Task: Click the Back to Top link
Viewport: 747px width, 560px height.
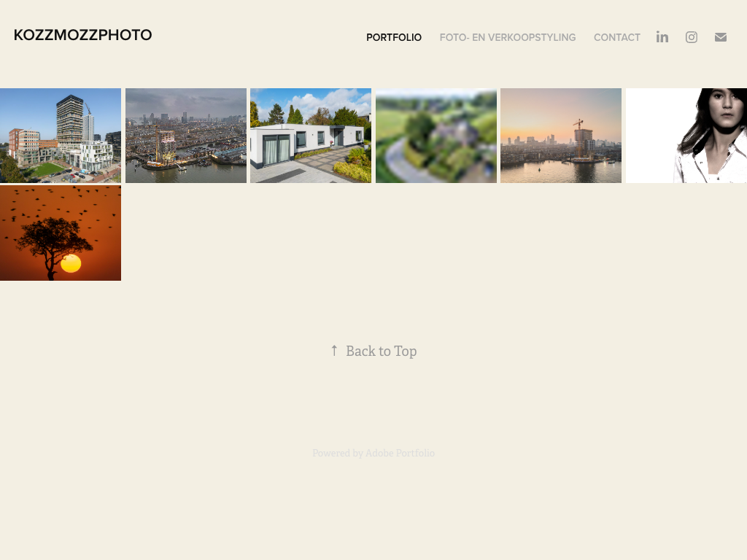Action: [374, 351]
